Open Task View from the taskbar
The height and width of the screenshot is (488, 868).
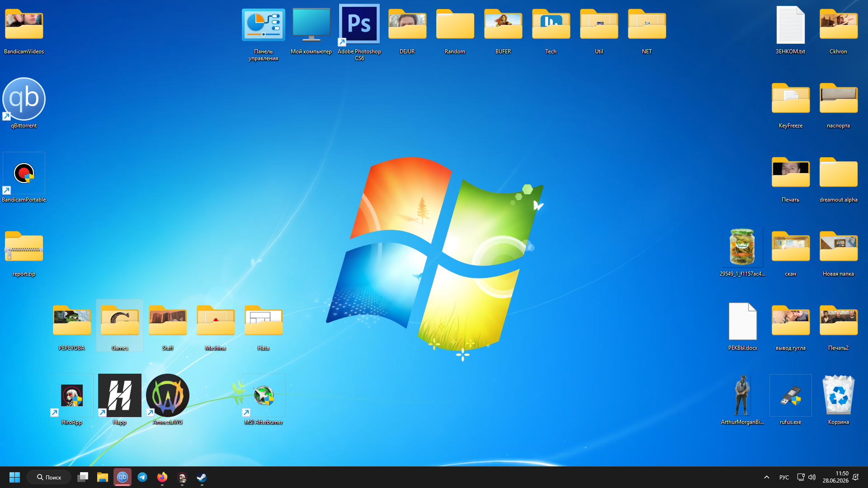(83, 477)
